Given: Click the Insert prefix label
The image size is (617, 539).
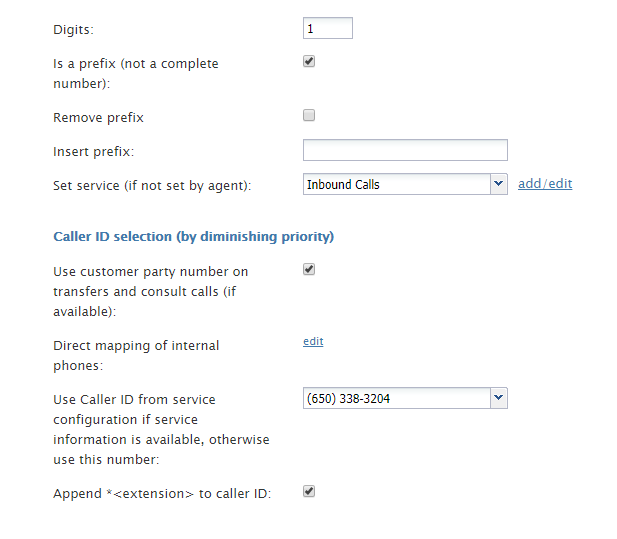Looking at the screenshot, I should (94, 151).
